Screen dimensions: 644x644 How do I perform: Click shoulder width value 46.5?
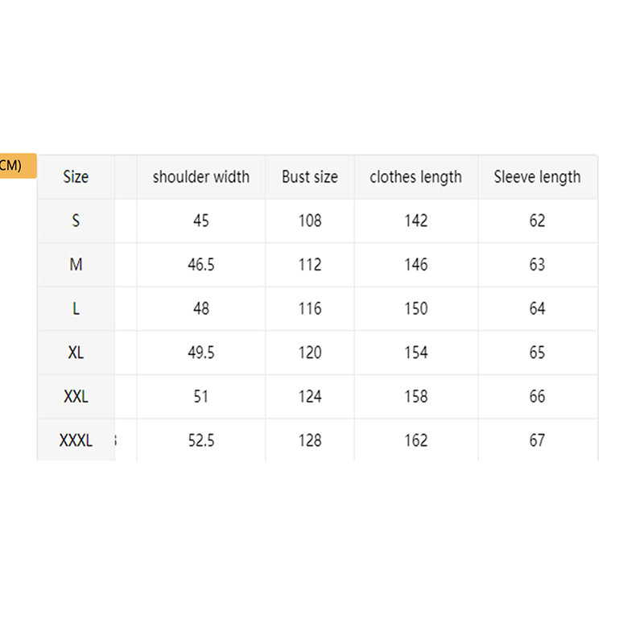click(201, 265)
